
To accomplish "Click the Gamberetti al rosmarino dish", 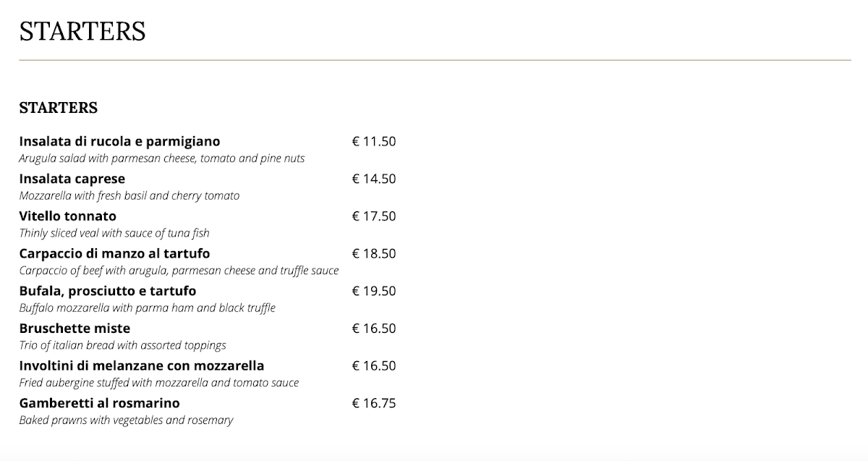I will [100, 403].
